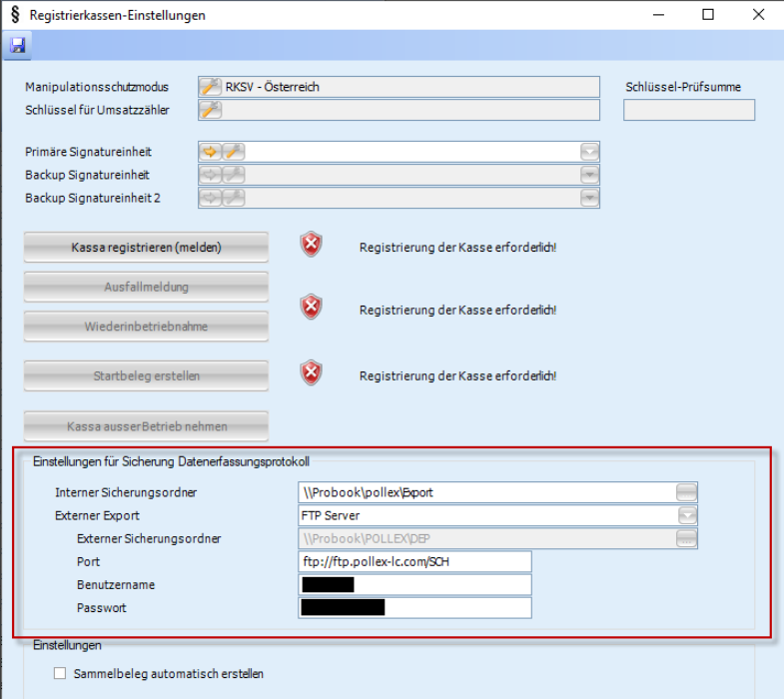Viewport: 784px width, 699px height.
Task: Click wrench icon for Schlüssel für Umsatzzähler
Action: [210, 110]
